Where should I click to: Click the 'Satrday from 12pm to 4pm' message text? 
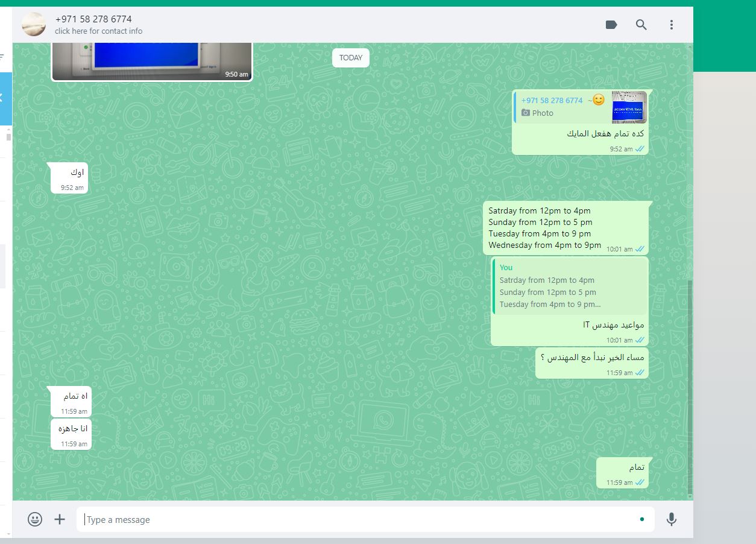pyautogui.click(x=540, y=211)
